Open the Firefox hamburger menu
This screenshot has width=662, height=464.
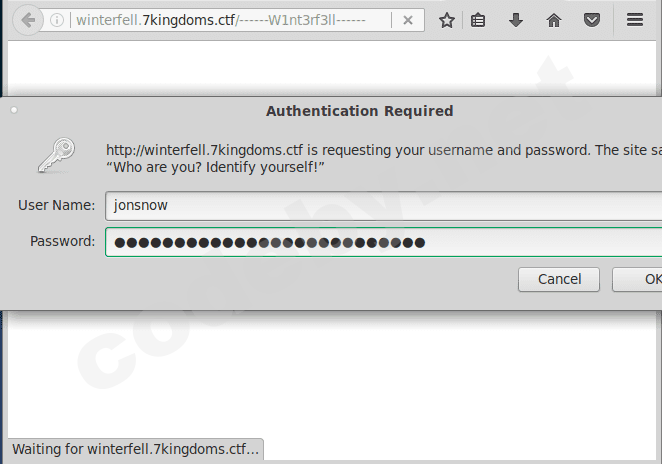[634, 20]
